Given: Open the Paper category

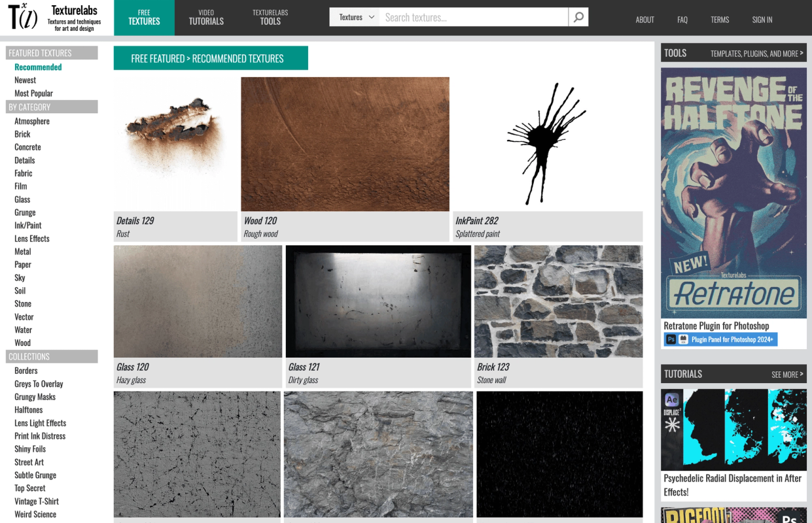Looking at the screenshot, I should (23, 265).
